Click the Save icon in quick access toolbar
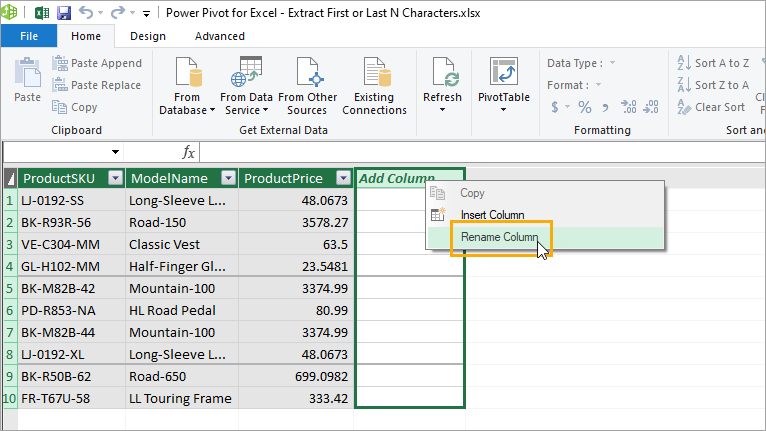Image resolution: width=766 pixels, height=431 pixels. pos(64,13)
